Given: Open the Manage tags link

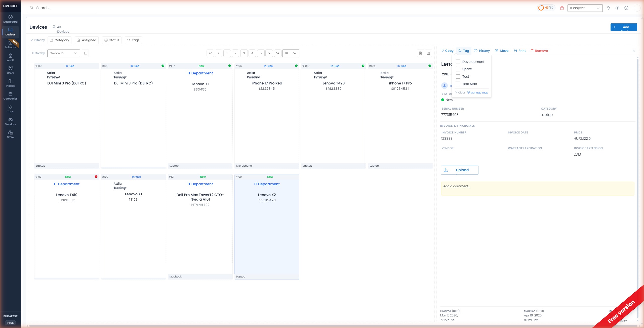Looking at the screenshot, I should pos(477,92).
